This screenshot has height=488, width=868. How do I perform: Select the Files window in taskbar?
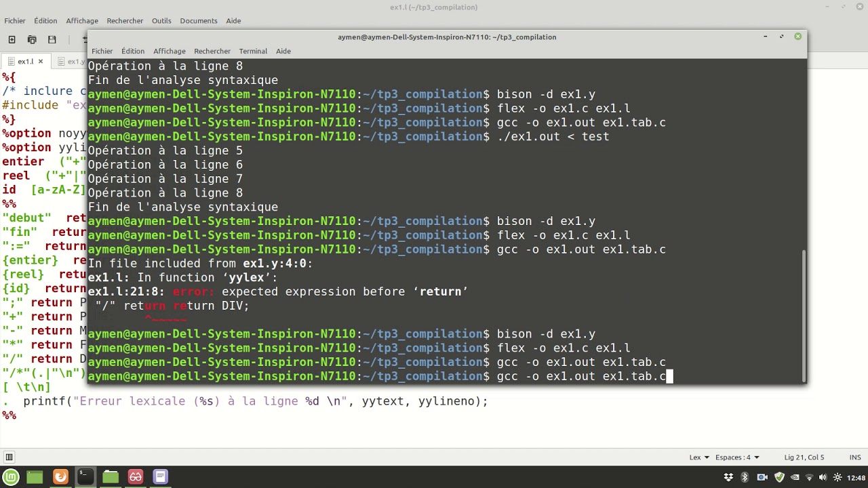[111, 477]
